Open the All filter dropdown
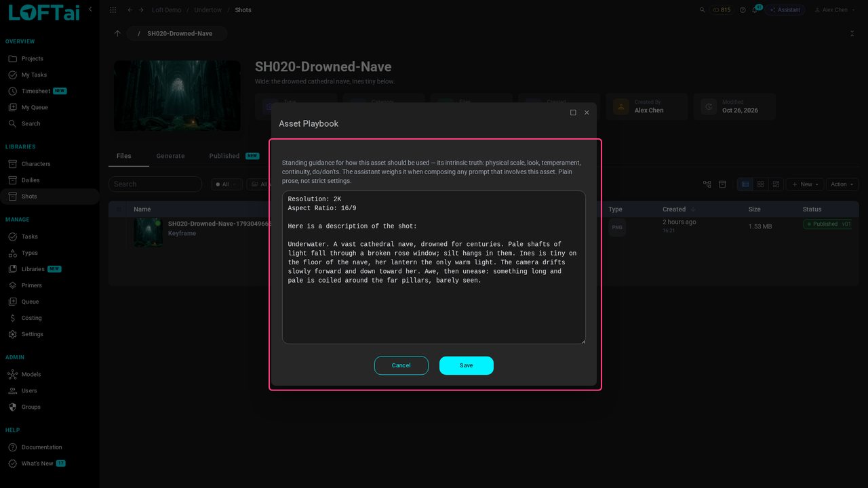 (226, 184)
